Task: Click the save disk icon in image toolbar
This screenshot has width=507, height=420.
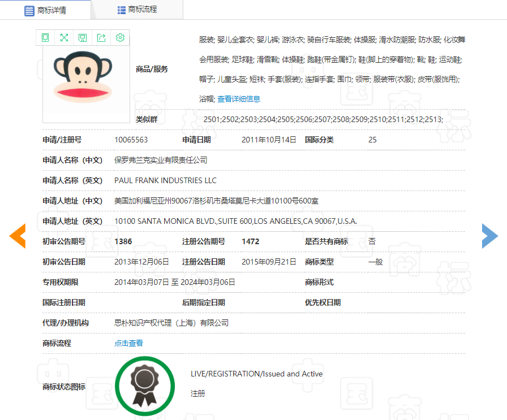Action: (x=83, y=38)
